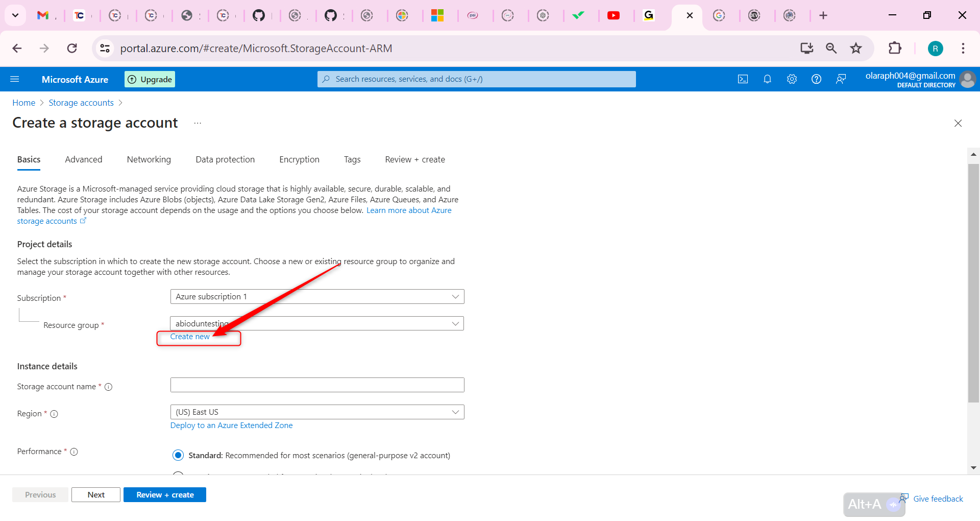The width and height of the screenshot is (980, 521).
Task: View site information icon in address bar
Action: coord(105,49)
